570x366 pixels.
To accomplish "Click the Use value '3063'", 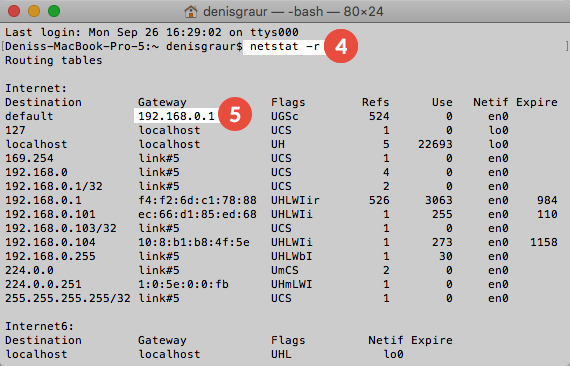I will (x=439, y=200).
